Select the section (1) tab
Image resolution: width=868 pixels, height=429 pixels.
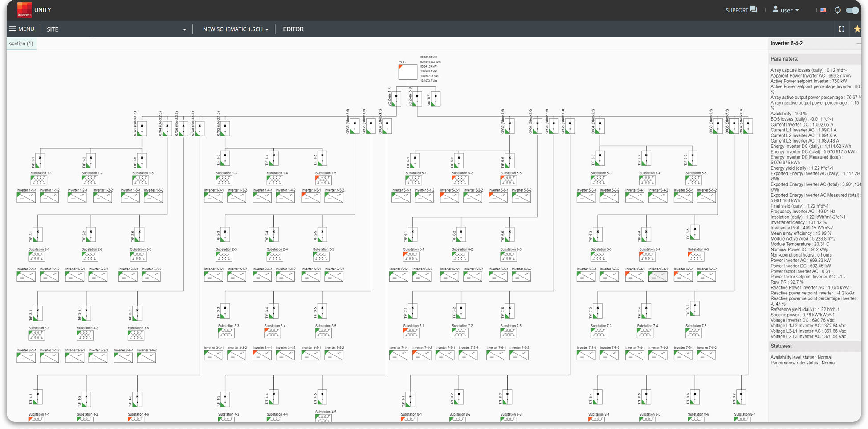tap(21, 44)
